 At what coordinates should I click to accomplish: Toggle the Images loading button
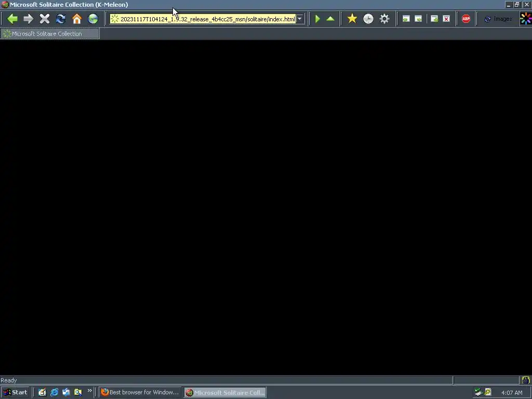498,19
